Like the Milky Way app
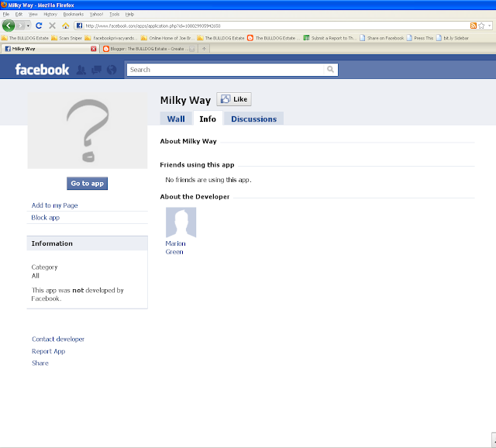This screenshot has height=448, width=496. [x=234, y=99]
